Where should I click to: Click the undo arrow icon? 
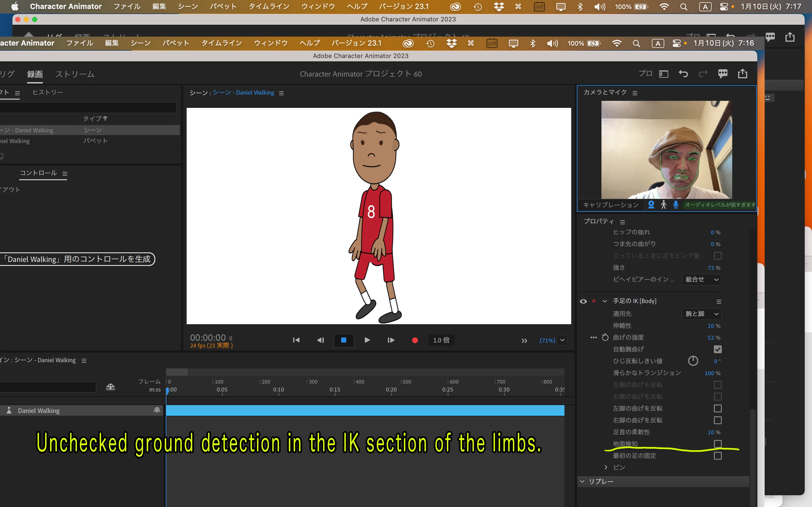[x=683, y=74]
